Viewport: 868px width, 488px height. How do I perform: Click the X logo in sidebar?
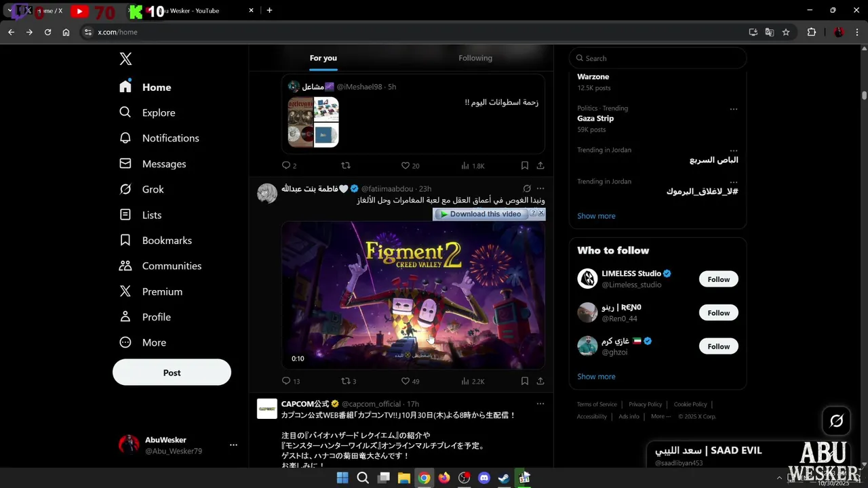[x=125, y=59]
